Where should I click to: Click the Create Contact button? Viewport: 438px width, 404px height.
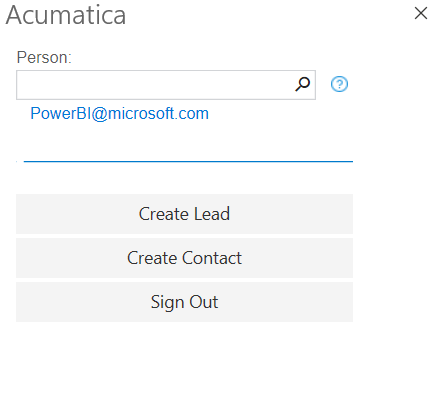pos(184,258)
